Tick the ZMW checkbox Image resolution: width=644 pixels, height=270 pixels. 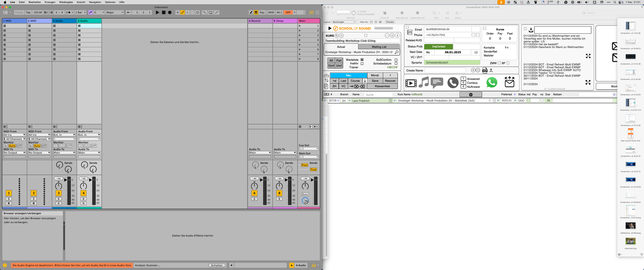[x=499, y=63]
